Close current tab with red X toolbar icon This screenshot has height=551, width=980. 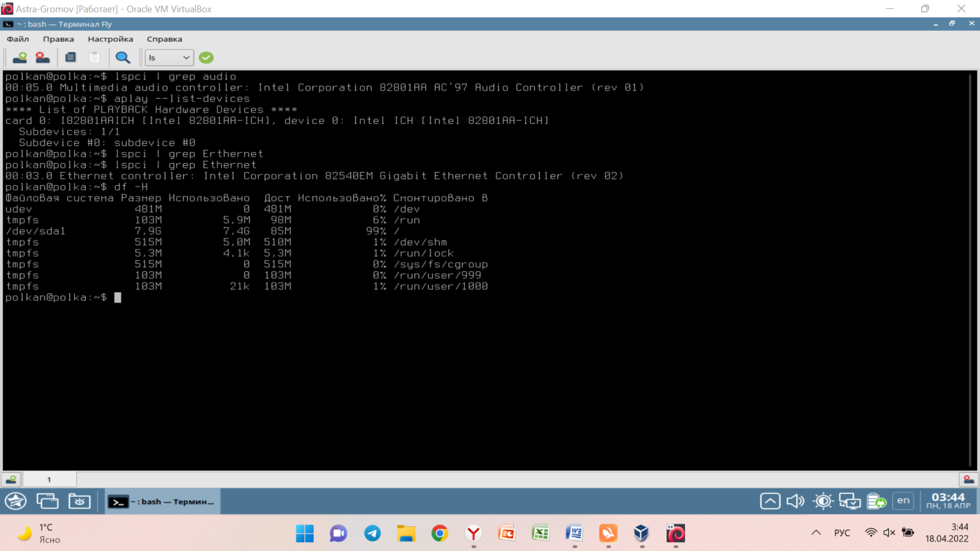pyautogui.click(x=43, y=58)
